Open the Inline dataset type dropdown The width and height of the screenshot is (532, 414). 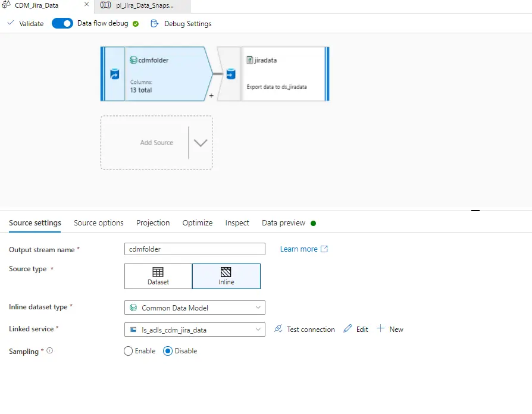[258, 308]
